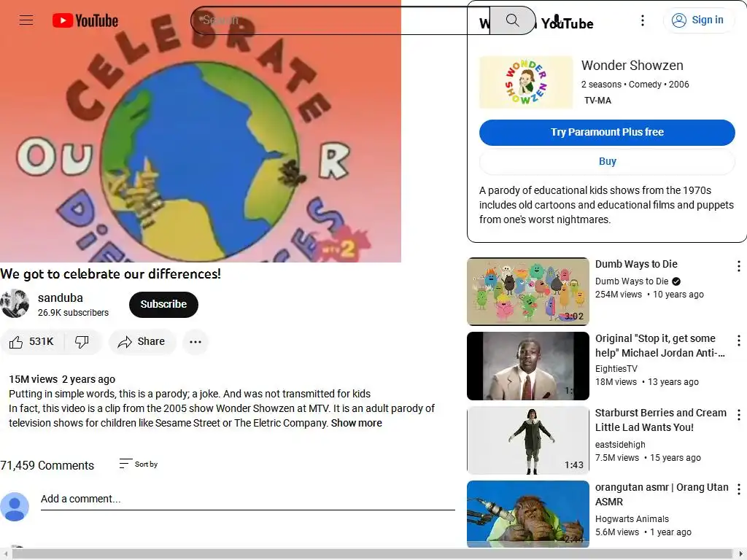Open the comments Sort by menu

(x=138, y=464)
